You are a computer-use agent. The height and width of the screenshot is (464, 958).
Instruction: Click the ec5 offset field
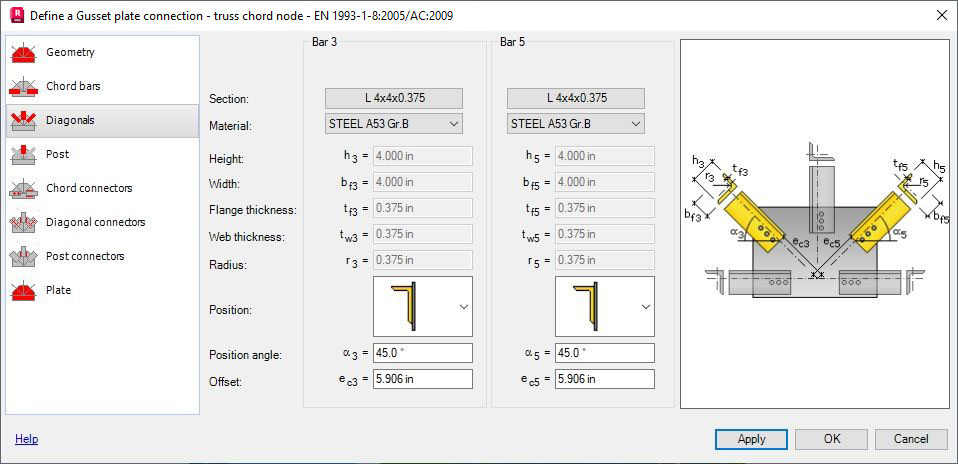(605, 379)
